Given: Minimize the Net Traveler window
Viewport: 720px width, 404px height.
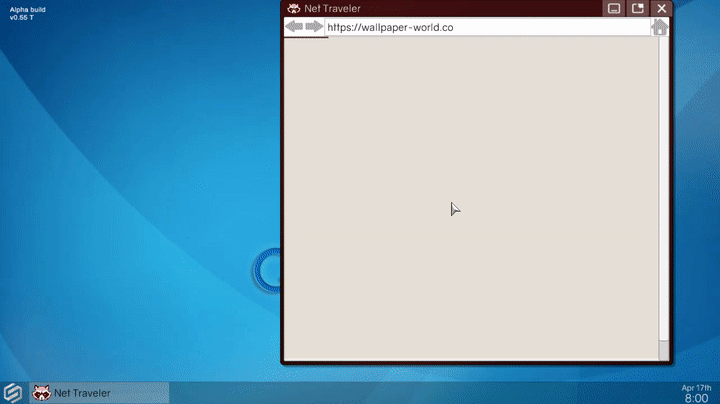Looking at the screenshot, I should 614,8.
